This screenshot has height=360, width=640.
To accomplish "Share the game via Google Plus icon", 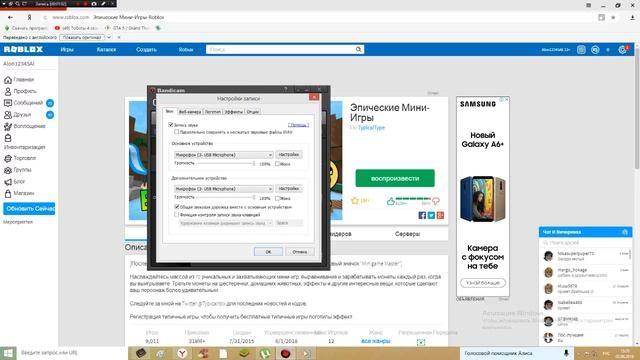I will pyautogui.click(x=440, y=215).
